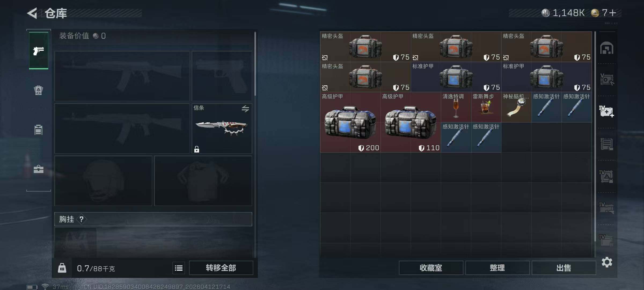Click the 出售 sell button
The width and height of the screenshot is (644, 290).
coord(563,268)
